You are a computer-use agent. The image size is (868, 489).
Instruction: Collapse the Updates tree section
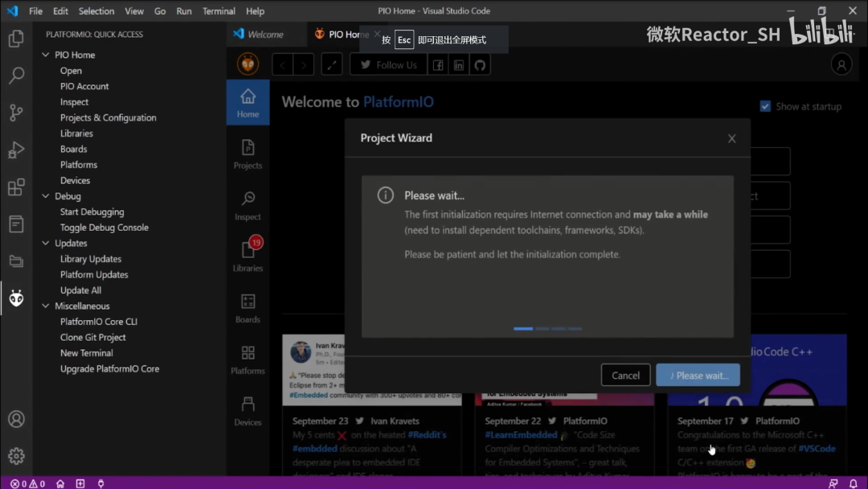[46, 243]
